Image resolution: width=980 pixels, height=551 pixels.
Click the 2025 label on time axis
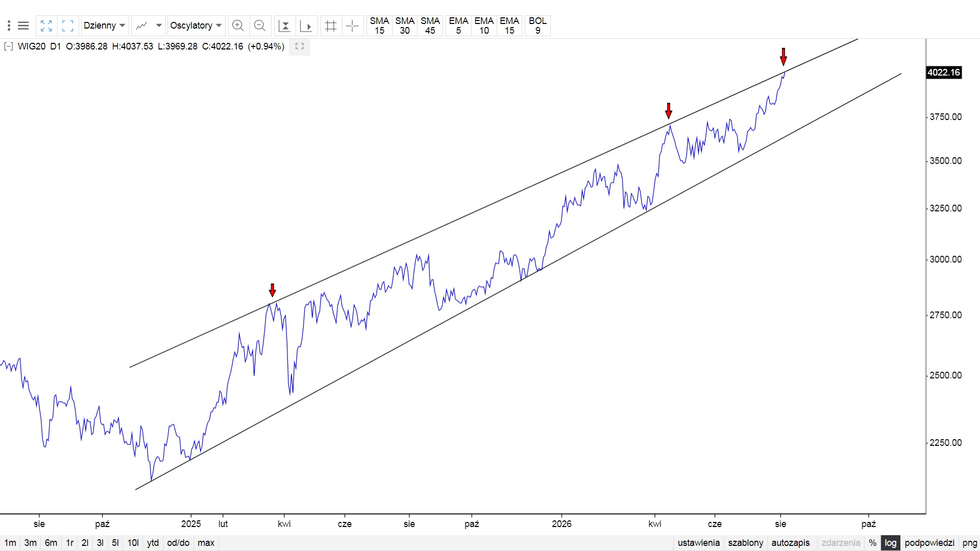191,524
